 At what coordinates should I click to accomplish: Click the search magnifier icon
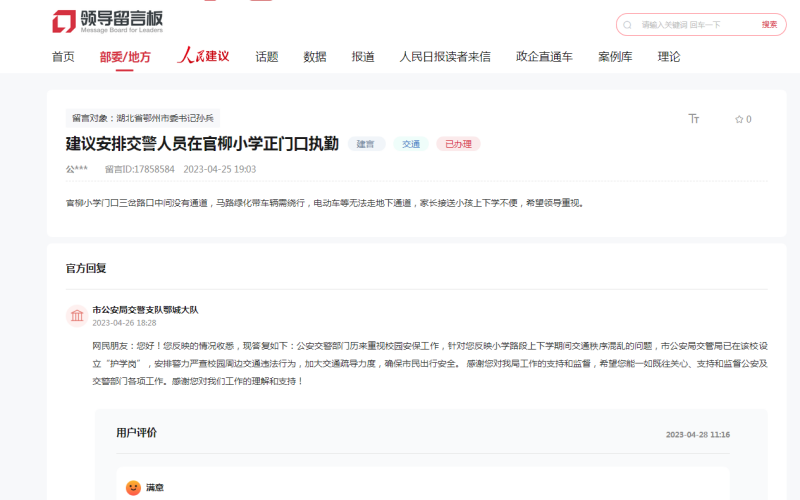tap(628, 25)
